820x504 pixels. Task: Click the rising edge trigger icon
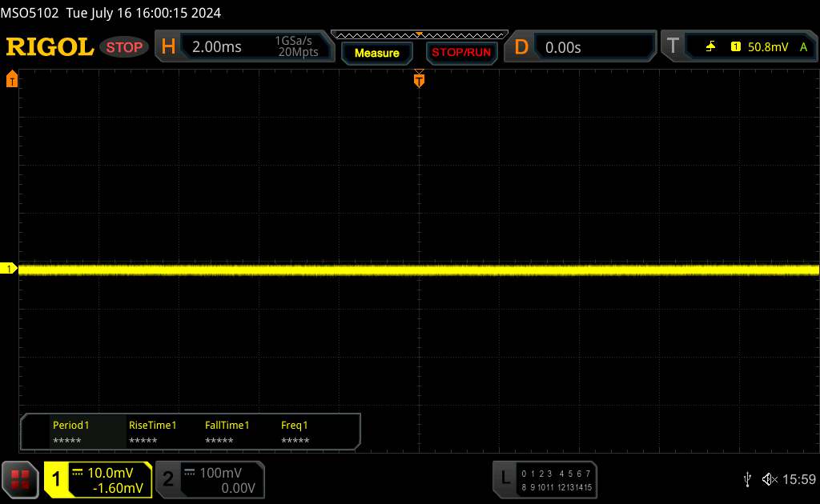click(x=710, y=47)
